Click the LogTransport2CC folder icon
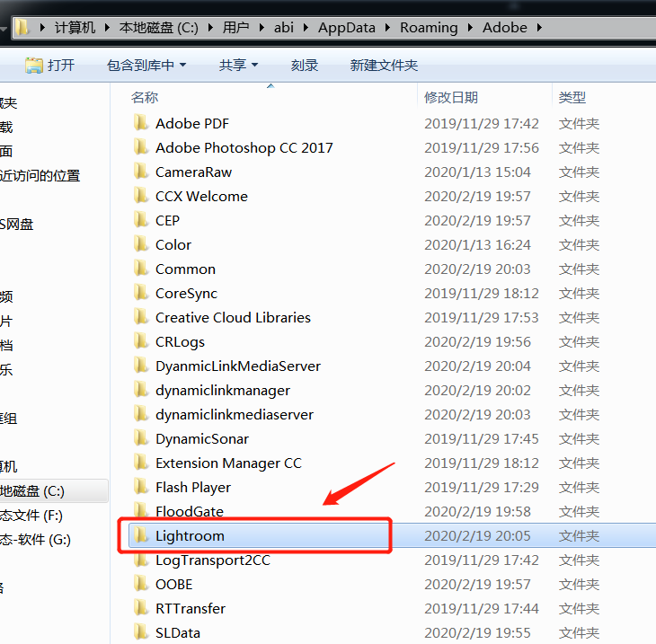The image size is (656, 644). (x=141, y=560)
